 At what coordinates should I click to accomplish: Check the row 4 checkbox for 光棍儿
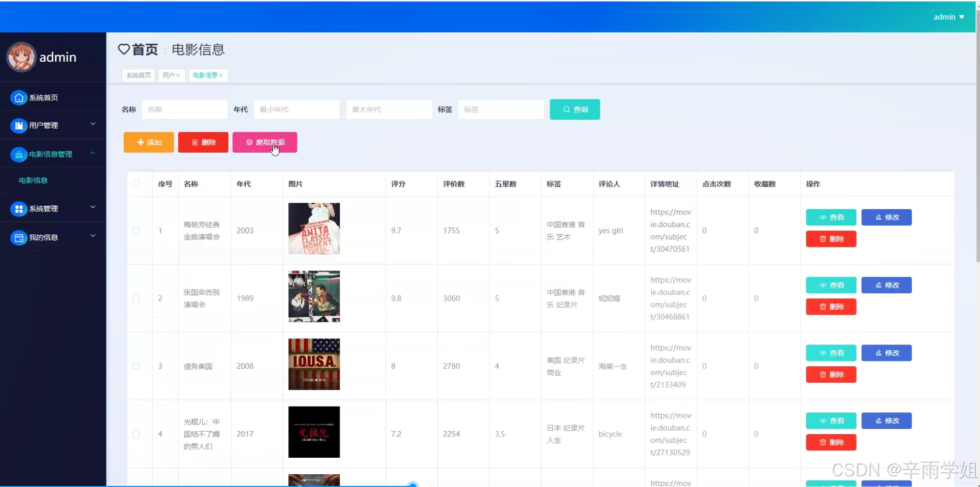[x=136, y=434]
